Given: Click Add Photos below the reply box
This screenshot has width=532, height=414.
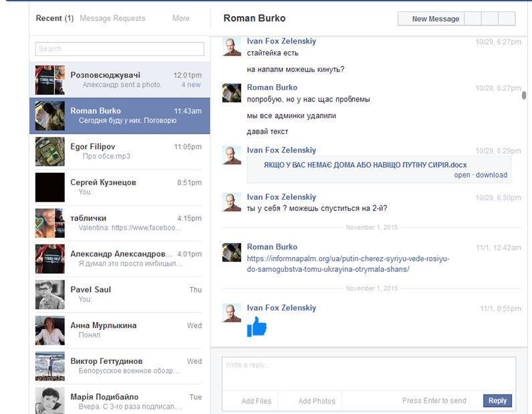Looking at the screenshot, I should (x=316, y=401).
